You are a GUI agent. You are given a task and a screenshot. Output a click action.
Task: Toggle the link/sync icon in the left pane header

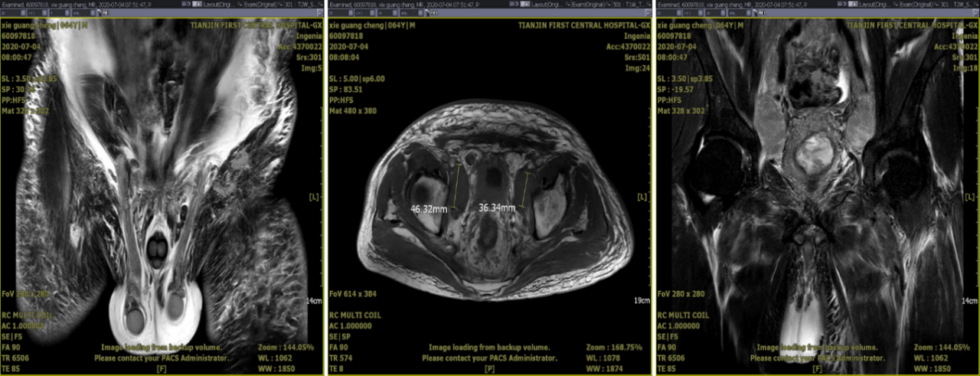[186, 4]
